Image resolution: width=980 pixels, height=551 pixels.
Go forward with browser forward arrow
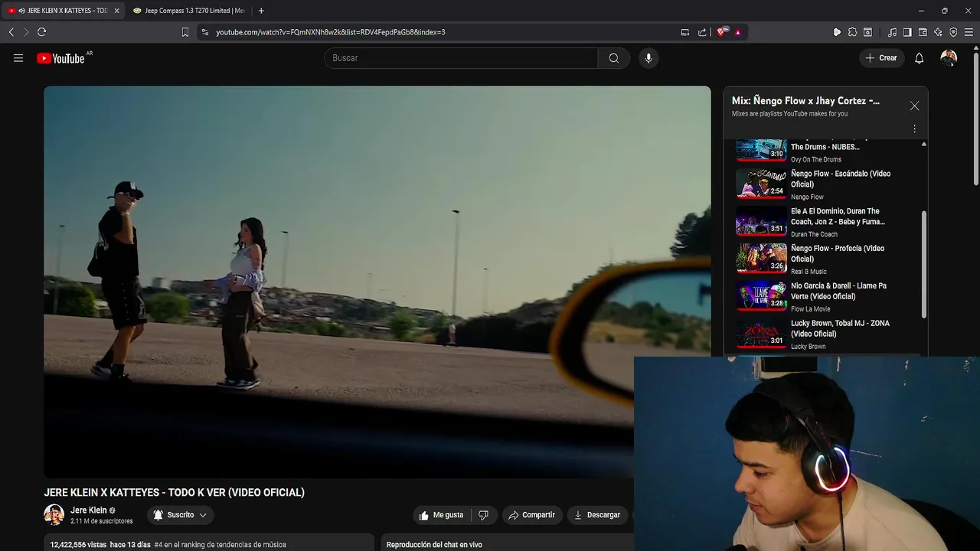point(26,32)
